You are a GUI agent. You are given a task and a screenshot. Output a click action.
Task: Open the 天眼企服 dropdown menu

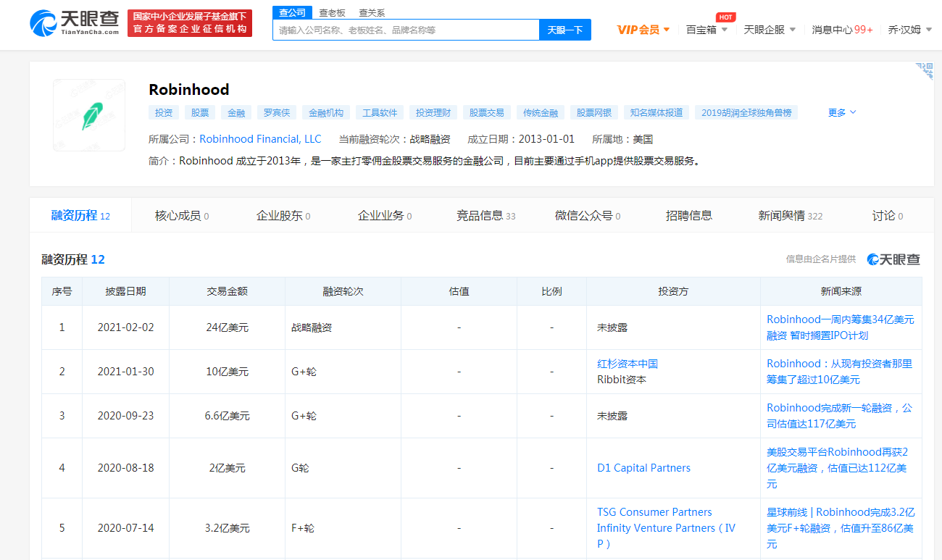[x=770, y=30]
